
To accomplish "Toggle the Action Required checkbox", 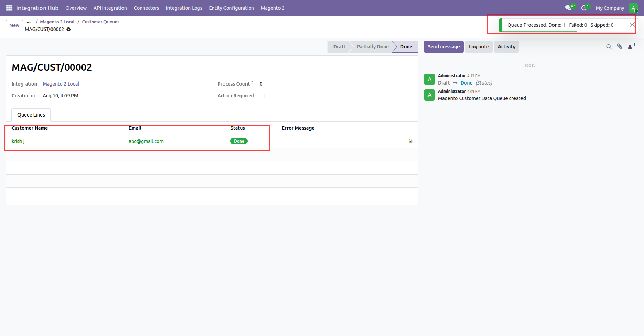I will [262, 96].
